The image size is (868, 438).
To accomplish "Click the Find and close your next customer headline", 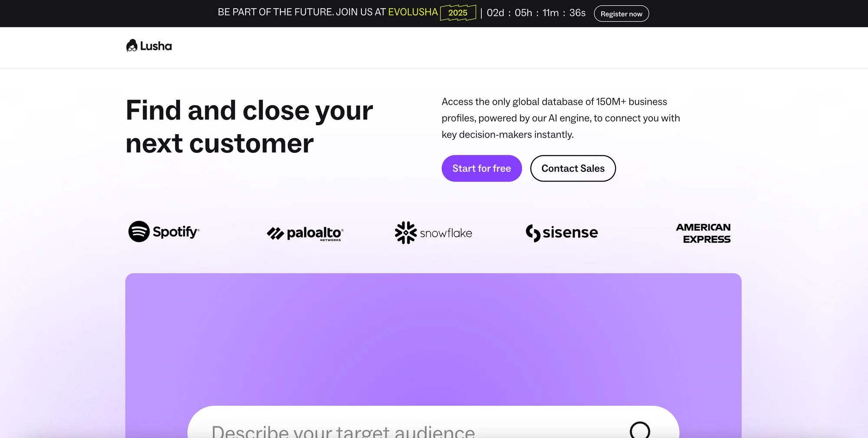I will coord(250,126).
